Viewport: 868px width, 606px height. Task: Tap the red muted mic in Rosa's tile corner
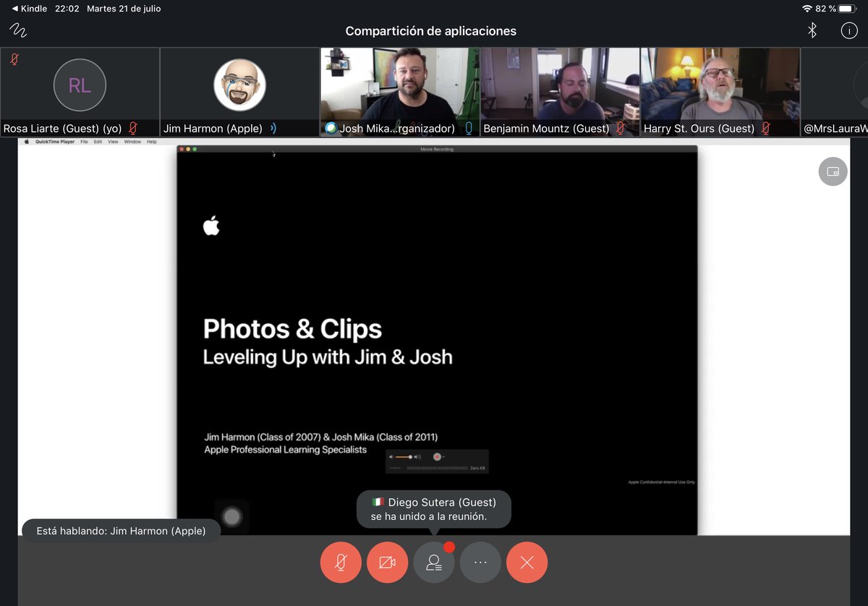tap(14, 59)
